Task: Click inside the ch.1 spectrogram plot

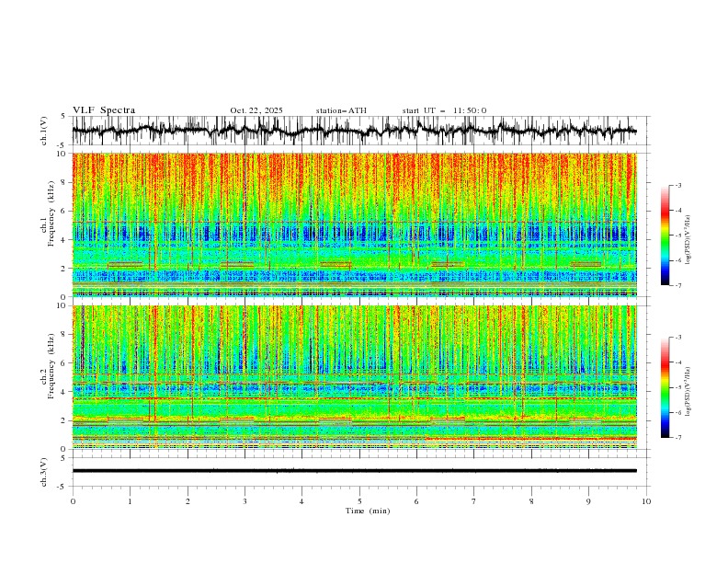Action: [354, 224]
